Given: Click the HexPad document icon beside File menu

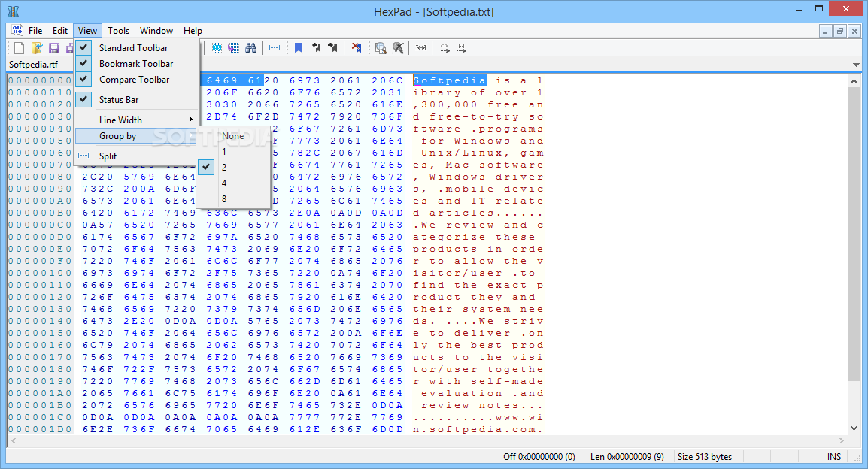Looking at the screenshot, I should [x=17, y=30].
